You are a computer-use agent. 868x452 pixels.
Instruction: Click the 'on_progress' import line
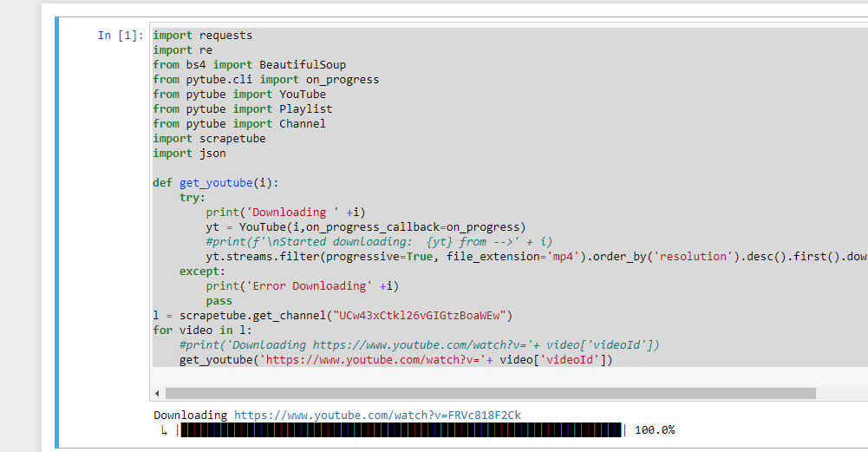265,80
